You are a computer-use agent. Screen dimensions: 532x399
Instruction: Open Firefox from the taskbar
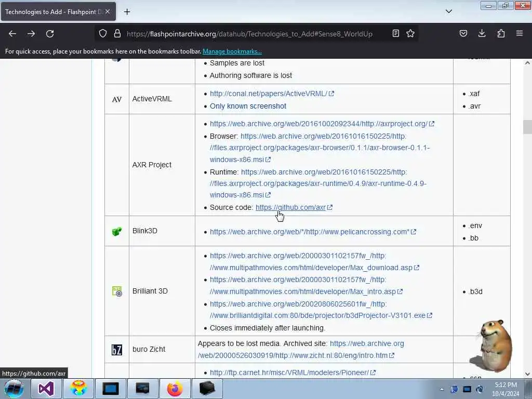pos(175,389)
